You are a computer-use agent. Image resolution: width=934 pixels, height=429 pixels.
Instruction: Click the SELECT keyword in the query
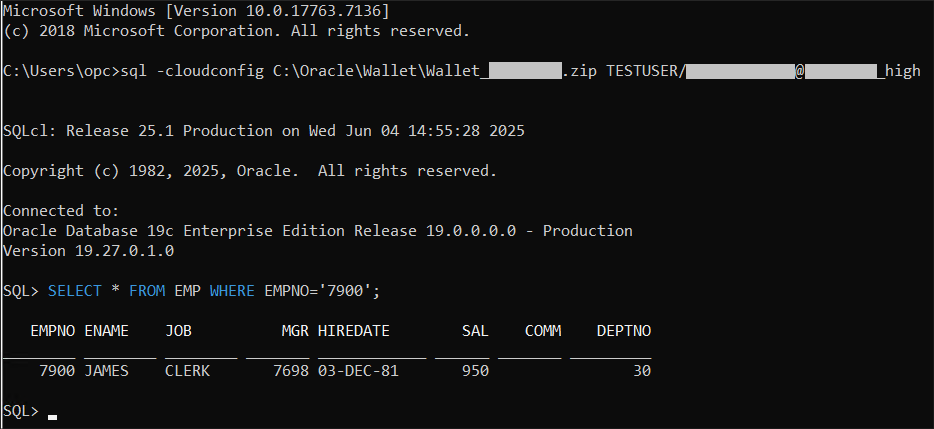click(x=75, y=291)
